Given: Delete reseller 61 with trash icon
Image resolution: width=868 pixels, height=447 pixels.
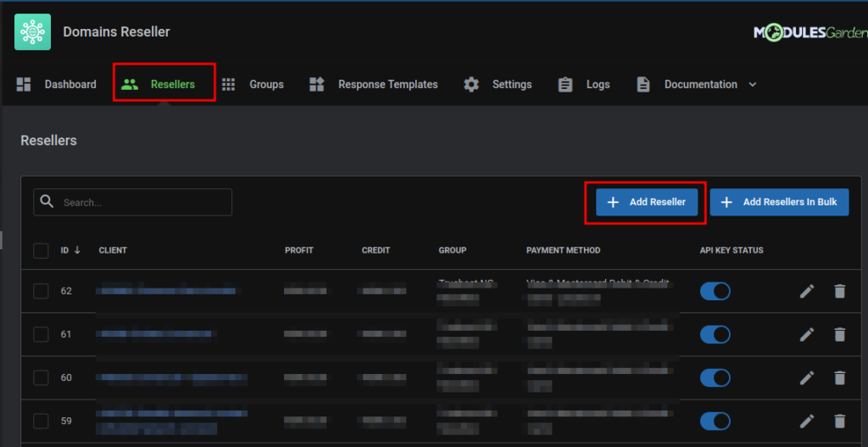Looking at the screenshot, I should click(x=840, y=334).
